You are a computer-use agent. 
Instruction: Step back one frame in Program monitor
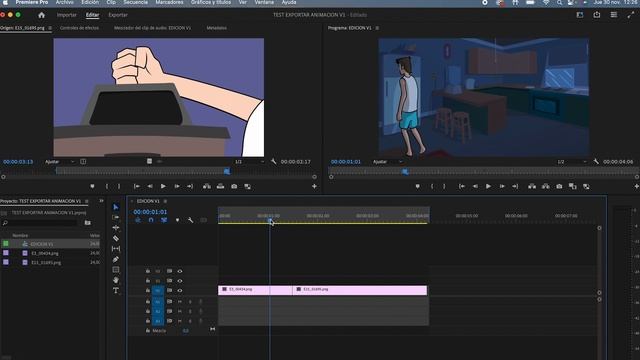(x=475, y=187)
